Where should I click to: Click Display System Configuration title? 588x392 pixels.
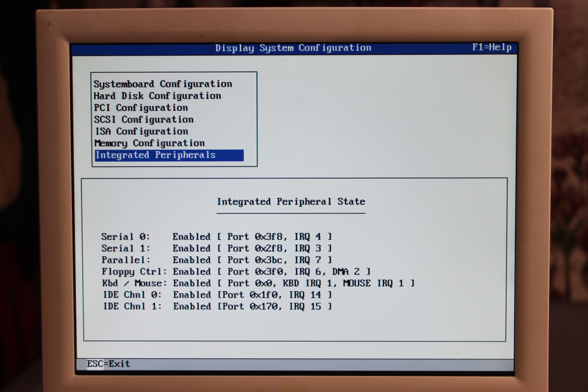293,48
